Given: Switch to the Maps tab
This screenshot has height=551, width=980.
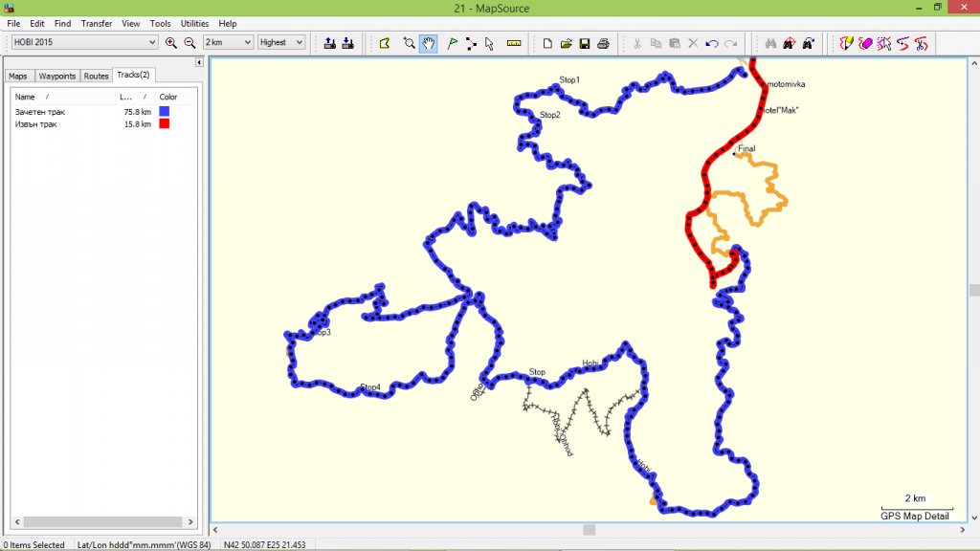Looking at the screenshot, I should (x=18, y=77).
